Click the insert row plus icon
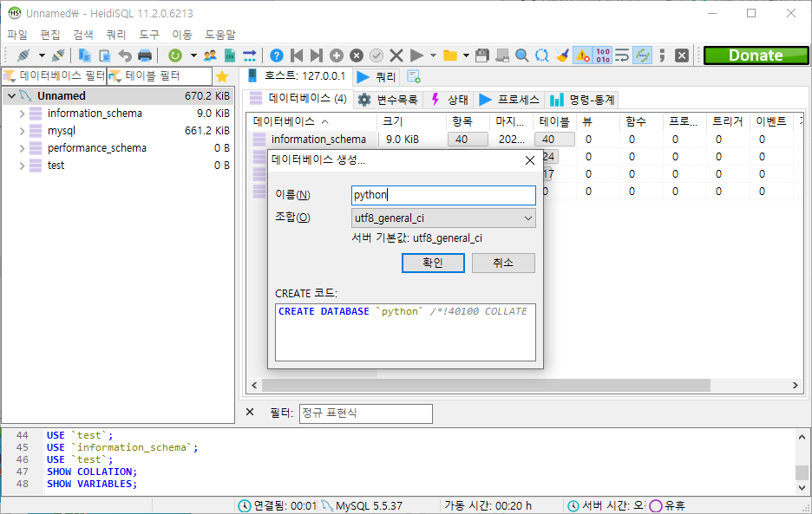The image size is (812, 514). click(x=337, y=55)
